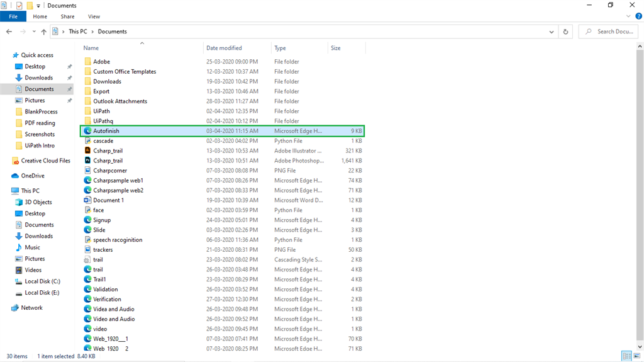Viewport: 644px width, 362px height.
Task: Open the help question mark icon
Action: 638,16
